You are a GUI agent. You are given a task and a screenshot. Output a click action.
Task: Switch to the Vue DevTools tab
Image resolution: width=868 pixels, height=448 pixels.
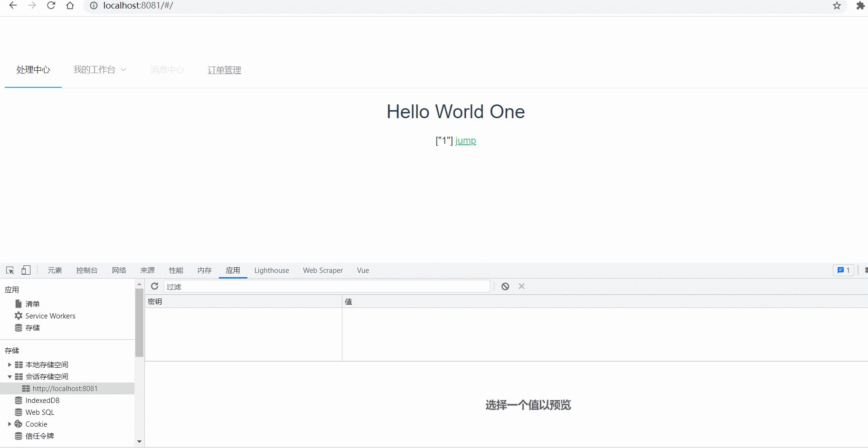(x=363, y=270)
